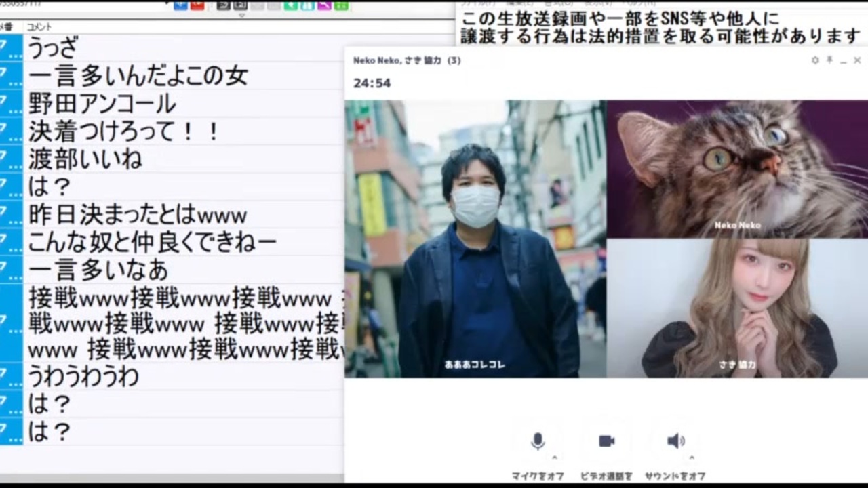Mute the microphone in the call
The image size is (868, 488).
click(x=538, y=441)
